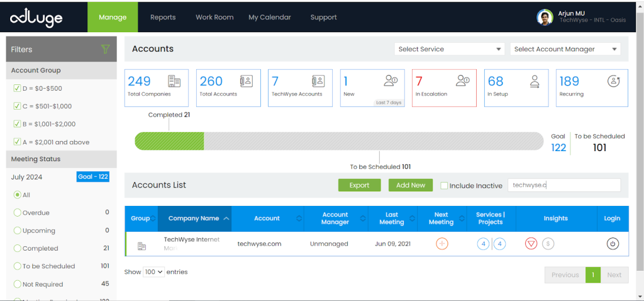The image size is (644, 301).
Task: Click the grey dollar Insights icon
Action: 548,244
